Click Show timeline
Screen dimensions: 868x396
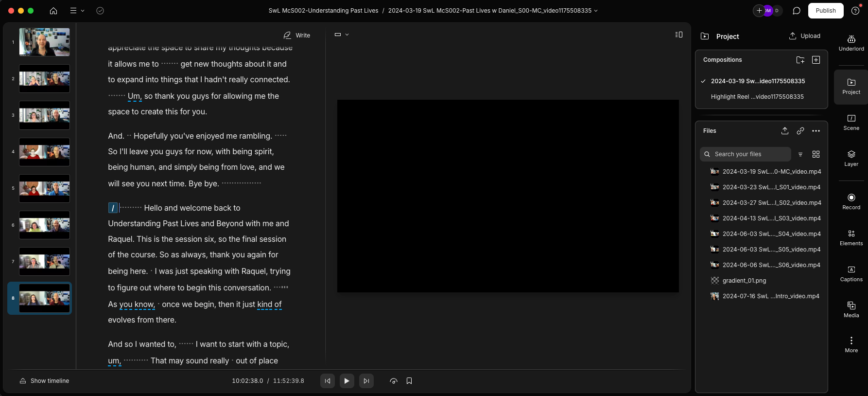(x=44, y=381)
